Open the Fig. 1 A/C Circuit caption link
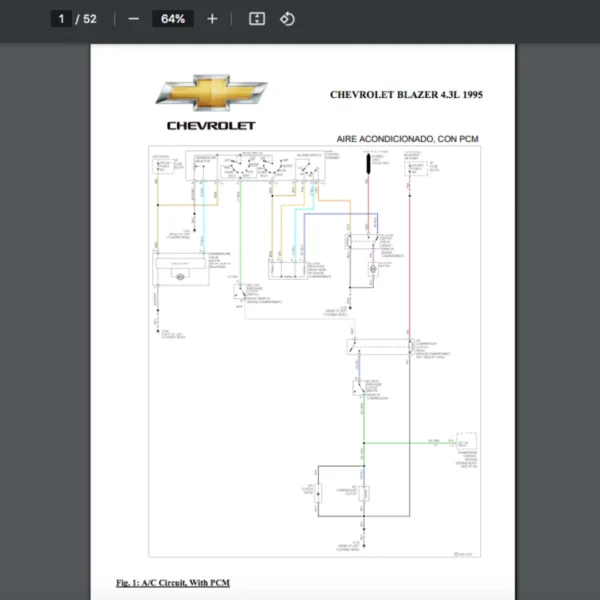This screenshot has height=600, width=600. click(x=173, y=582)
